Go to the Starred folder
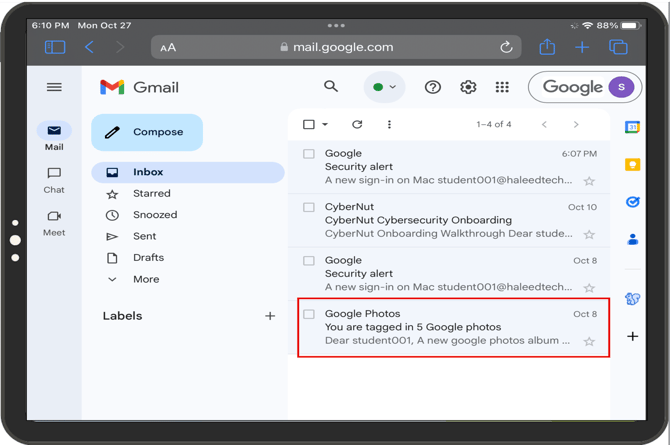 (151, 194)
